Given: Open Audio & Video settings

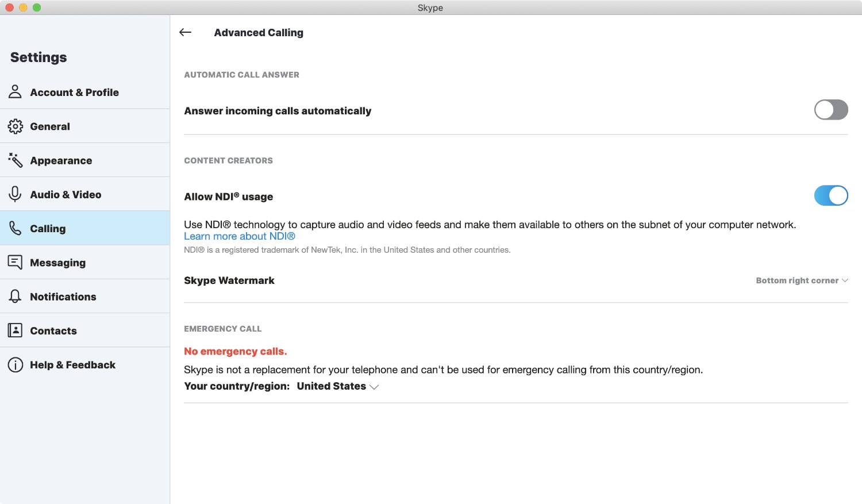Looking at the screenshot, I should (85, 194).
